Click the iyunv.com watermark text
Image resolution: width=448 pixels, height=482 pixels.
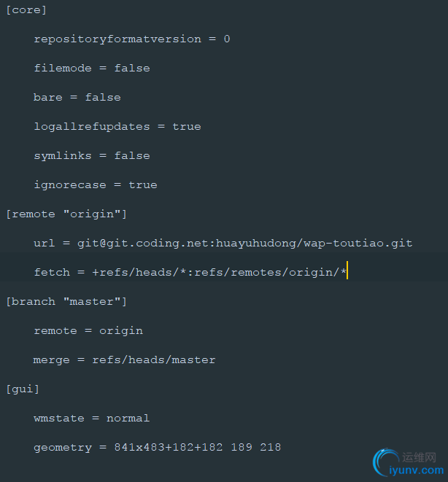pyautogui.click(x=417, y=470)
